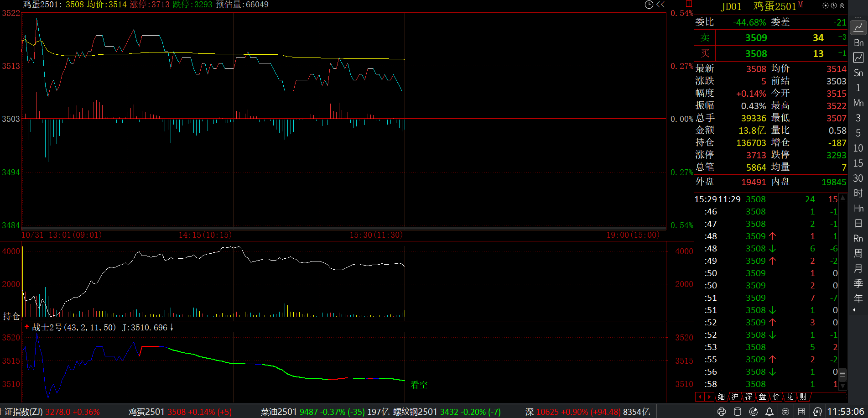Open the clock history icon above chart

tap(649, 5)
